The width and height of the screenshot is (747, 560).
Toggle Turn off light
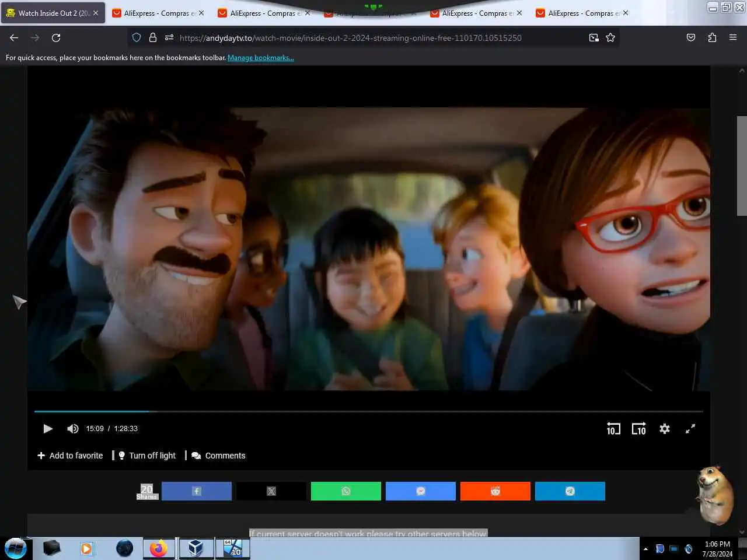147,456
